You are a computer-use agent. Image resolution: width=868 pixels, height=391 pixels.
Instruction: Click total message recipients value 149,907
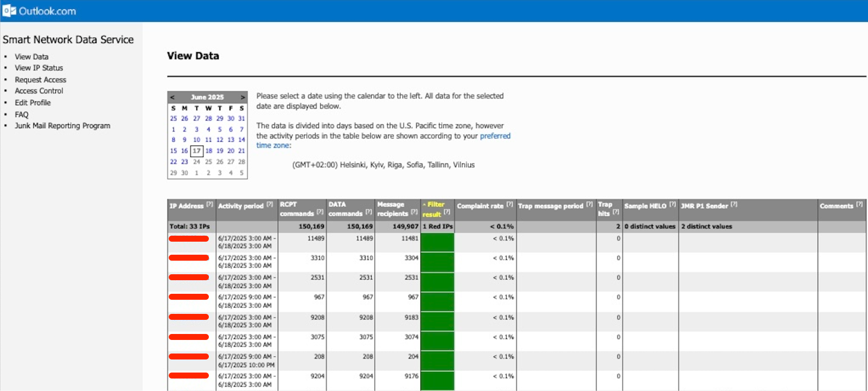[405, 226]
